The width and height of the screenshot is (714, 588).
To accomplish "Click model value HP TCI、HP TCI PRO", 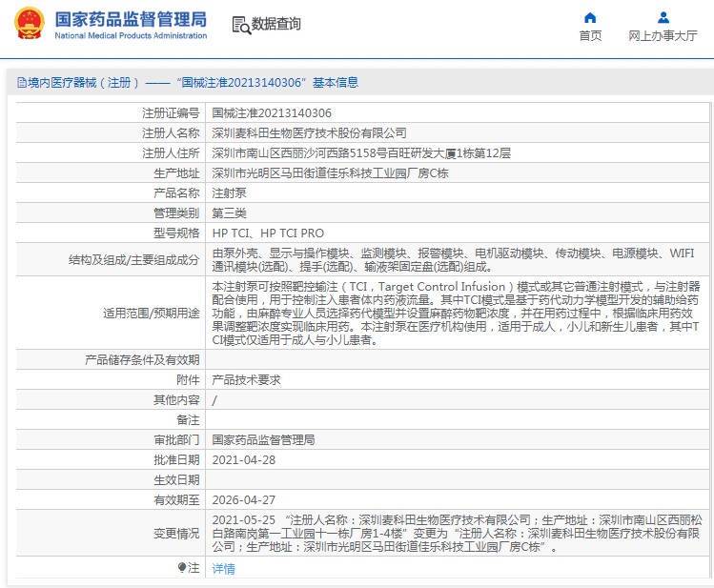I will point(268,233).
